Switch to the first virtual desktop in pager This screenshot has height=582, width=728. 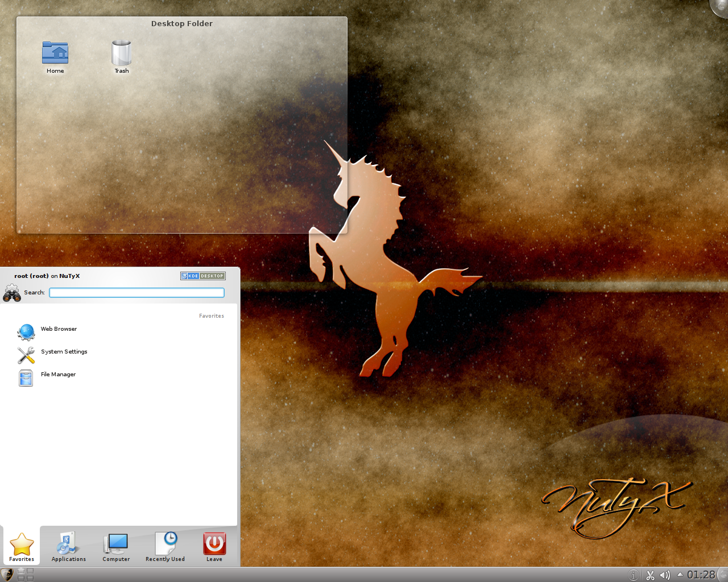(x=21, y=571)
